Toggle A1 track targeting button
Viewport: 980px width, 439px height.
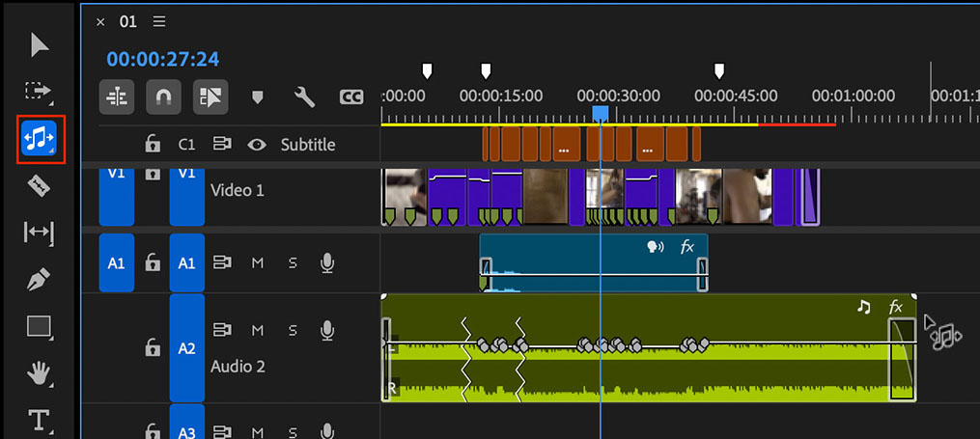187,262
